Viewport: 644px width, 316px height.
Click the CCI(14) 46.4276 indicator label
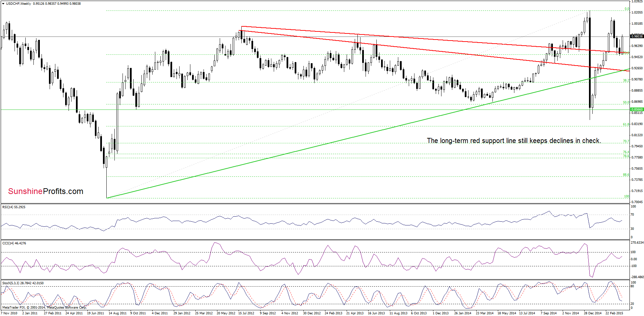[14, 243]
